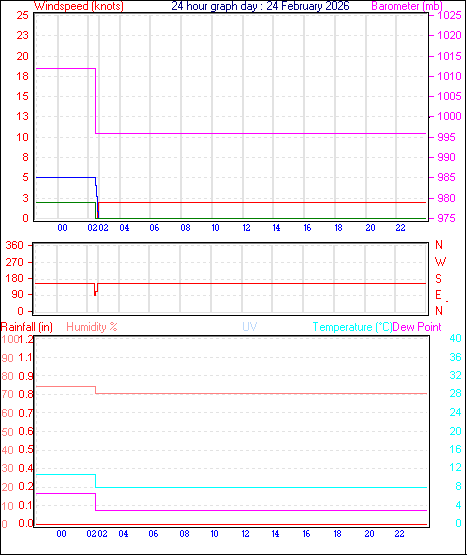Click the 1.1 rainfall scale value
Screen dimensions: 467x559
26,358
